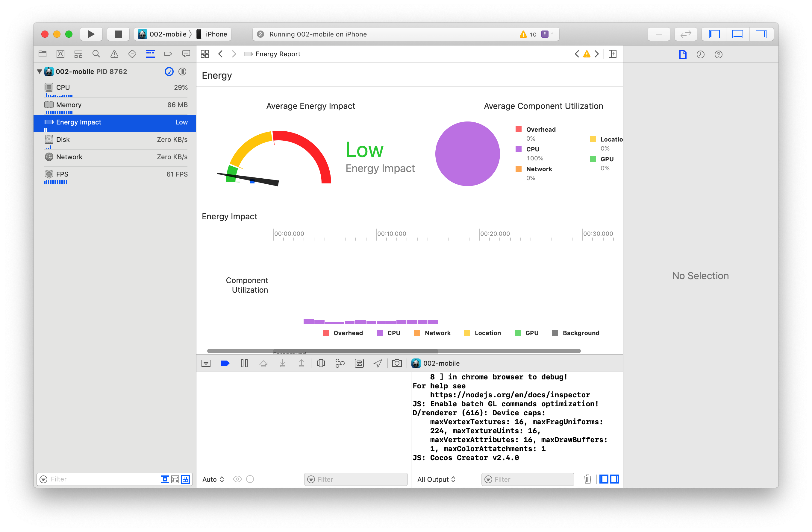Toggle the left navigator panel visibility
Image resolution: width=812 pixels, height=532 pixels.
pyautogui.click(x=714, y=34)
